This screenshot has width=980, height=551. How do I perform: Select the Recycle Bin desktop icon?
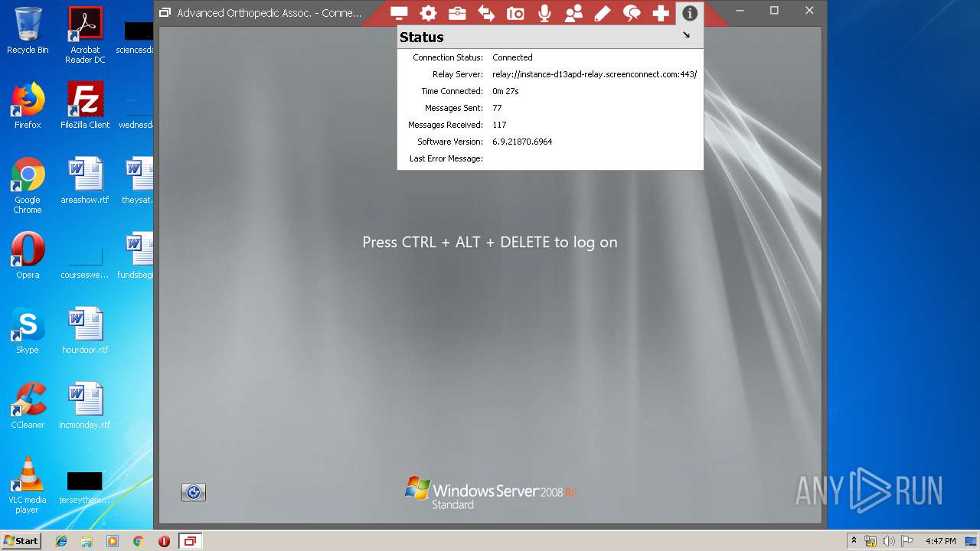28,31
